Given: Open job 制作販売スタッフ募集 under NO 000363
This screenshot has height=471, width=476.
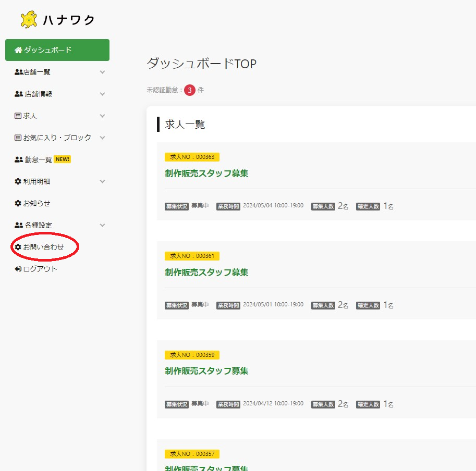Looking at the screenshot, I should tap(206, 173).
